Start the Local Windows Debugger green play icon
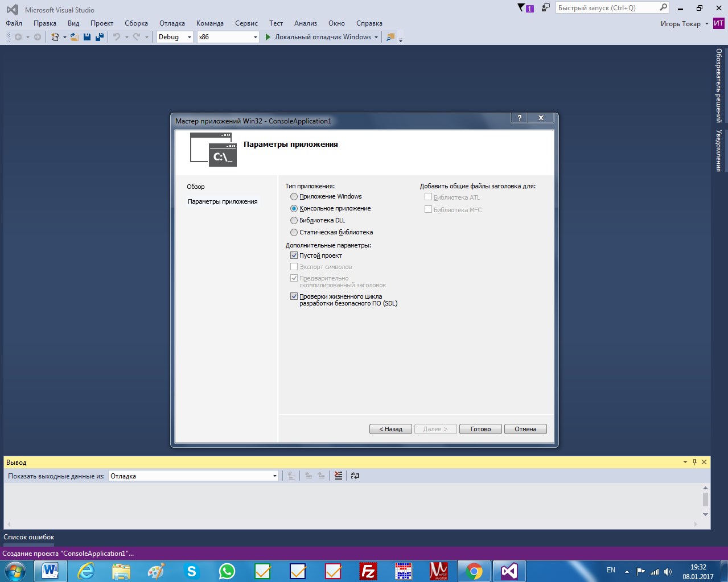This screenshot has height=582, width=728. tap(268, 37)
